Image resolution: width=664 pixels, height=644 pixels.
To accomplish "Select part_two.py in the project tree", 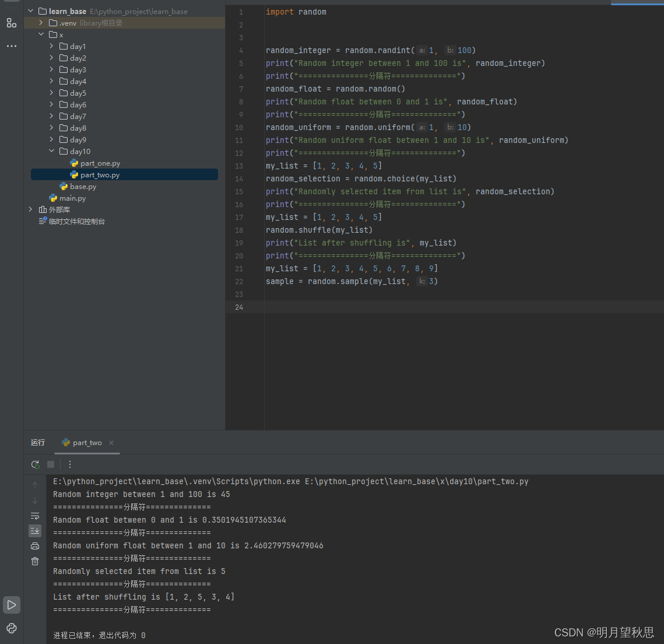I will [x=125, y=174].
